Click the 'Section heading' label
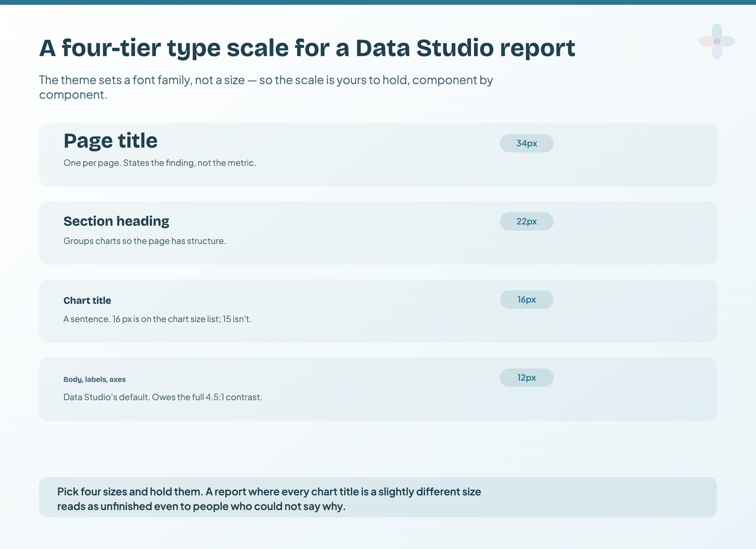This screenshot has height=549, width=756. 116,221
